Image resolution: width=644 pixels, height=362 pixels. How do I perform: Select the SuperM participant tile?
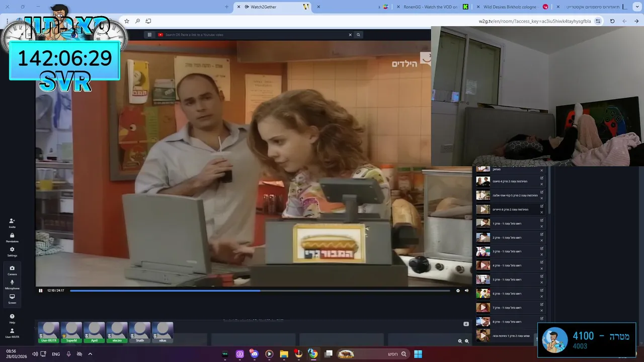tap(71, 333)
